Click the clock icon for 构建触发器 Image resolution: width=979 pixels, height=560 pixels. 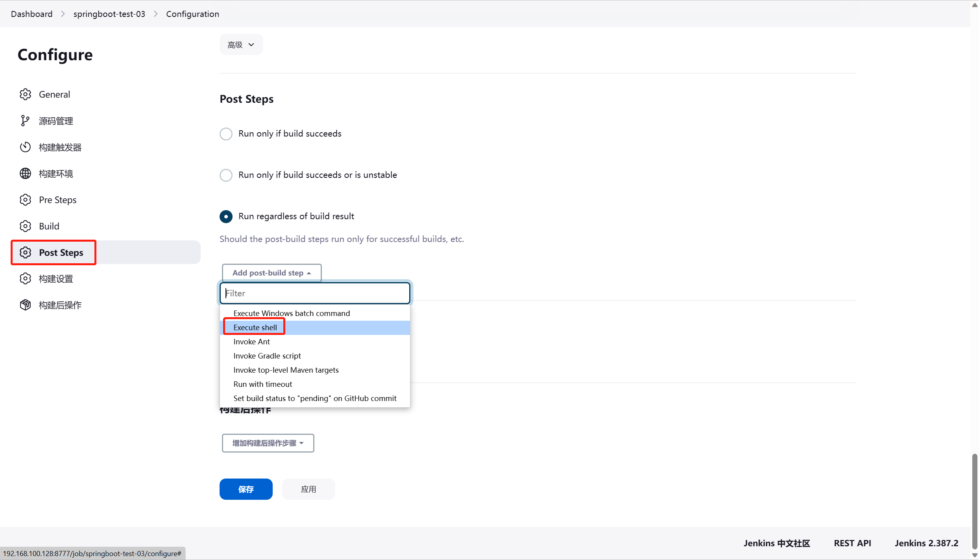click(x=26, y=147)
